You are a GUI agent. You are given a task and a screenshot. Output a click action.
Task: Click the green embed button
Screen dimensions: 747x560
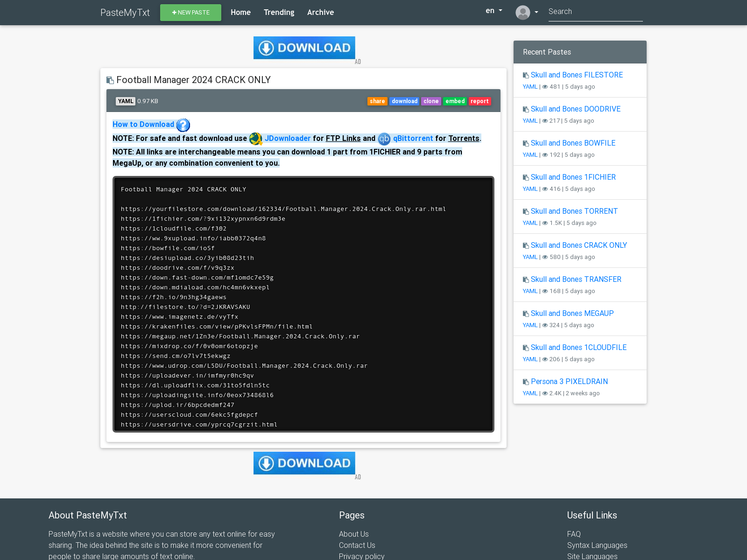(x=455, y=101)
